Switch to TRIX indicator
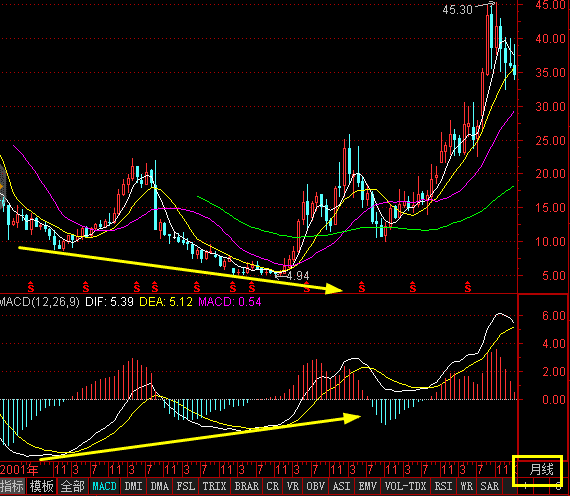570x496 pixels. 214,487
